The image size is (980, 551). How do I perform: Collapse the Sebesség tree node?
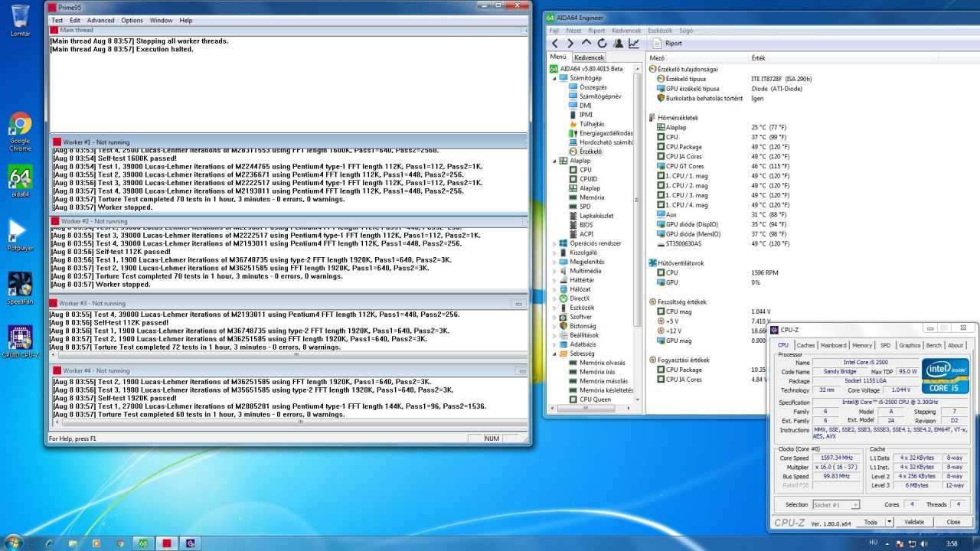pyautogui.click(x=554, y=354)
